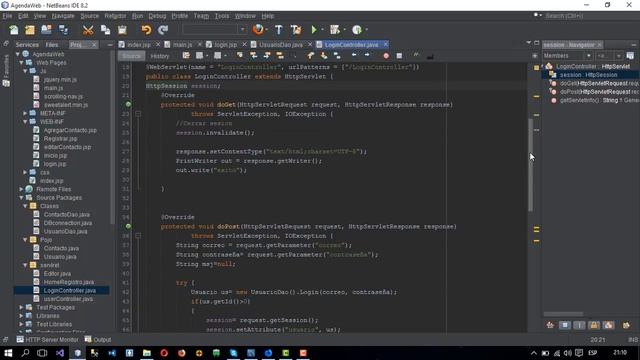Select UsuarioDao.java in the Clases package
This screenshot has height=360, width=640.
point(65,231)
